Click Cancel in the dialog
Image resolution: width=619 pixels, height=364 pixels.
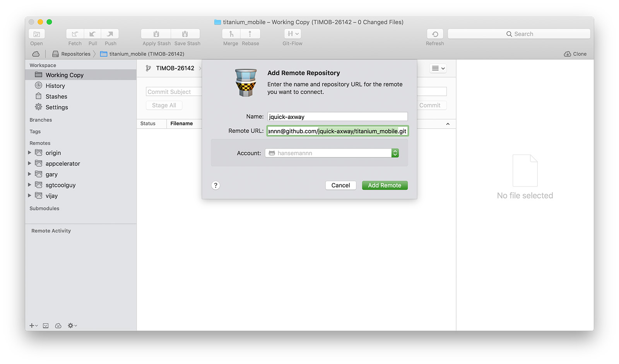pos(340,185)
